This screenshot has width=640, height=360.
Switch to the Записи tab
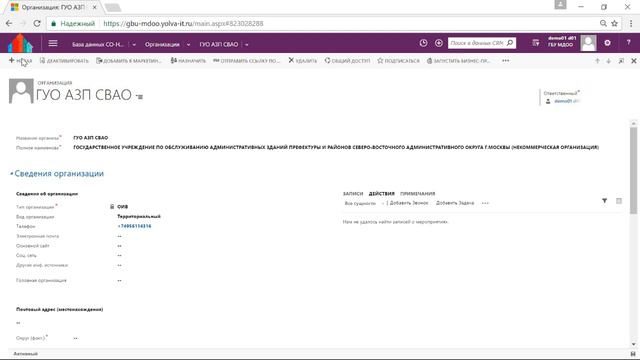(x=353, y=193)
